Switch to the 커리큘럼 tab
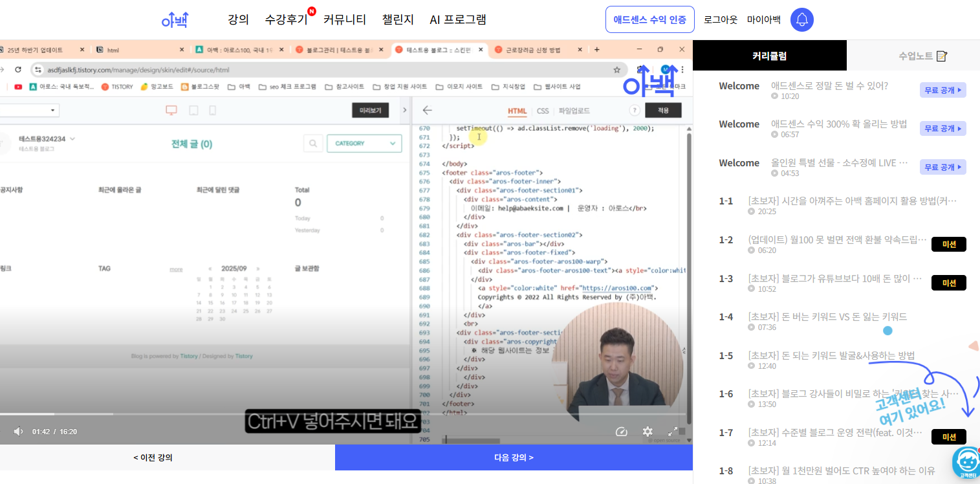This screenshot has width=980, height=484. pos(770,56)
